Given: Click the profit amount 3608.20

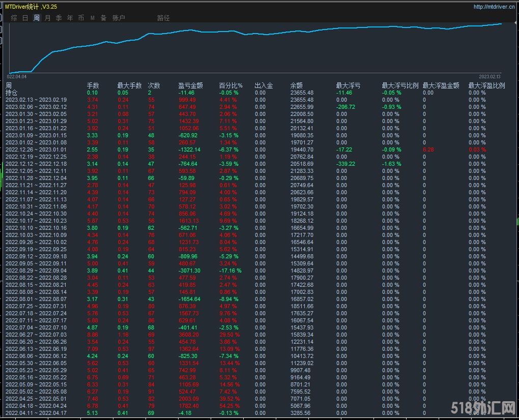Looking at the screenshot, I should pos(189,335).
